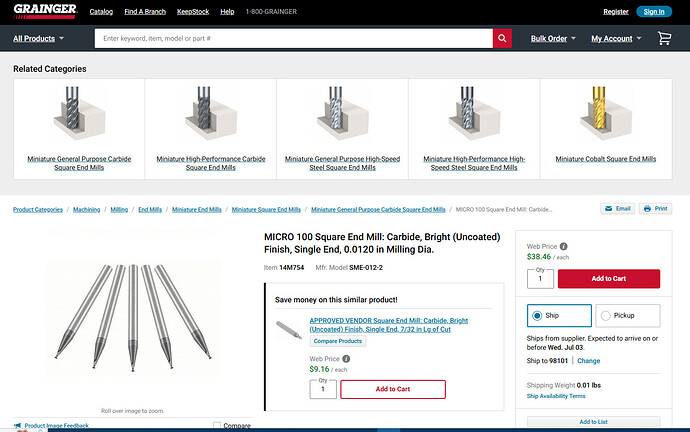Open Ship Availability Terms link

[x=556, y=396]
